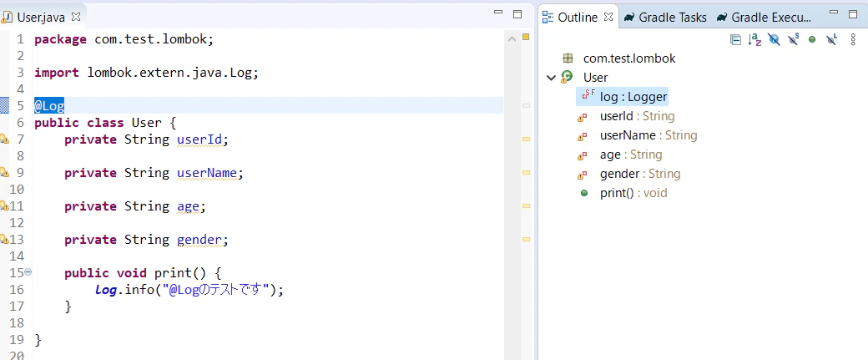Click the gender field name in code
This screenshot has width=868, height=360.
tap(199, 240)
